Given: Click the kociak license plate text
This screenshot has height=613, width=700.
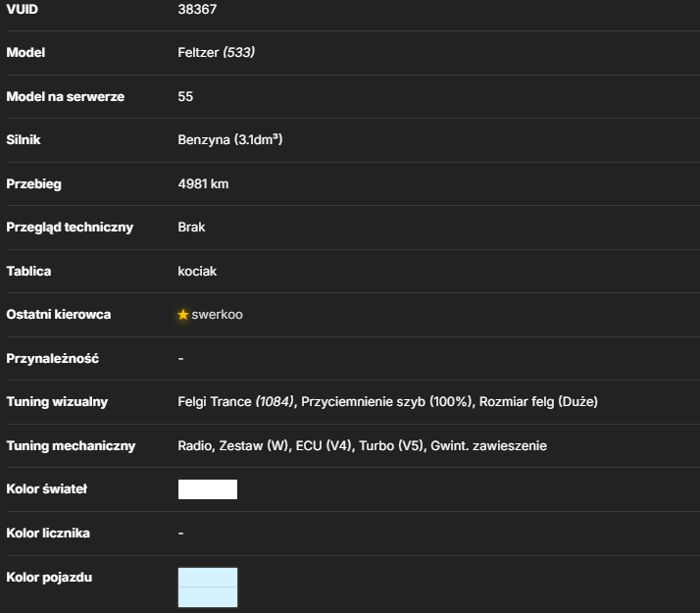Looking at the screenshot, I should (197, 272).
